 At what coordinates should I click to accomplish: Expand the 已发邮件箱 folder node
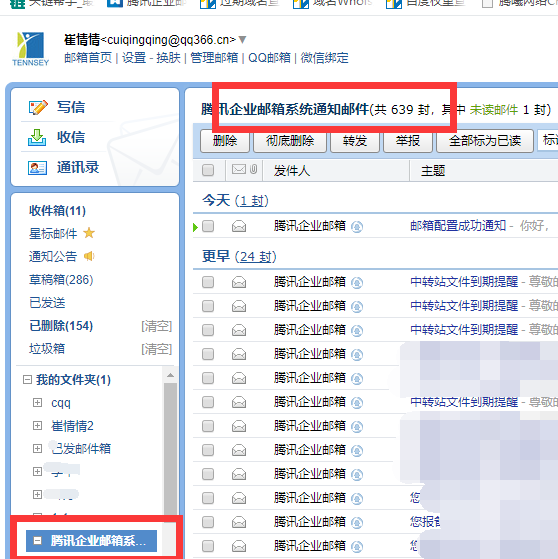pyautogui.click(x=37, y=448)
